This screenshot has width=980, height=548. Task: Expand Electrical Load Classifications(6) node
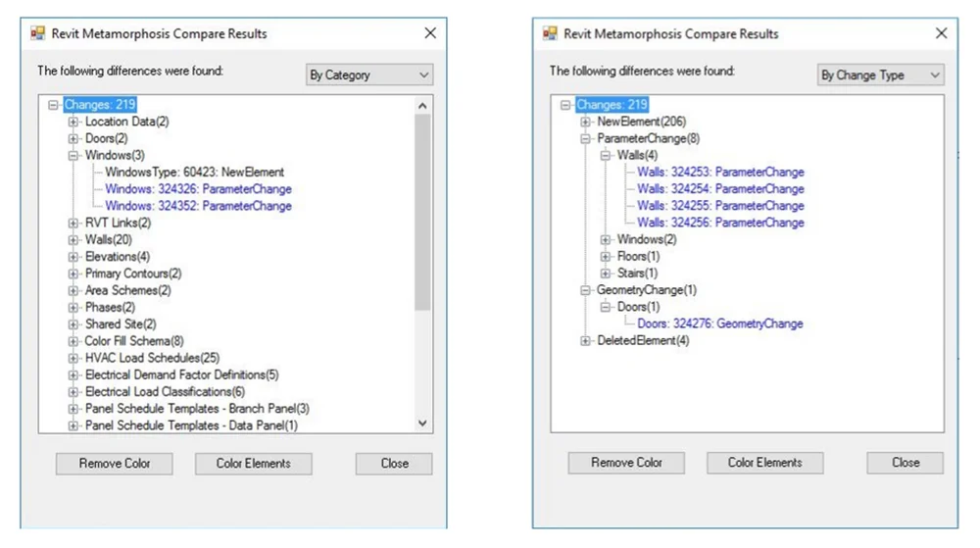[x=73, y=392]
